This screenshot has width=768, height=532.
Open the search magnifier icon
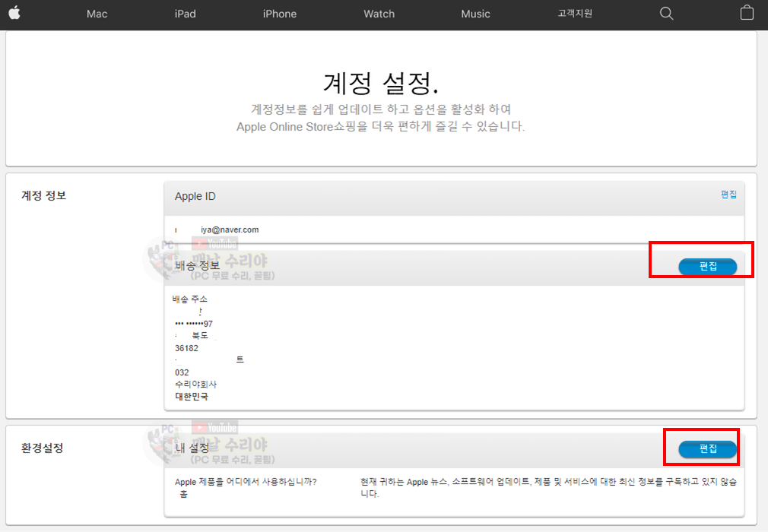click(666, 13)
